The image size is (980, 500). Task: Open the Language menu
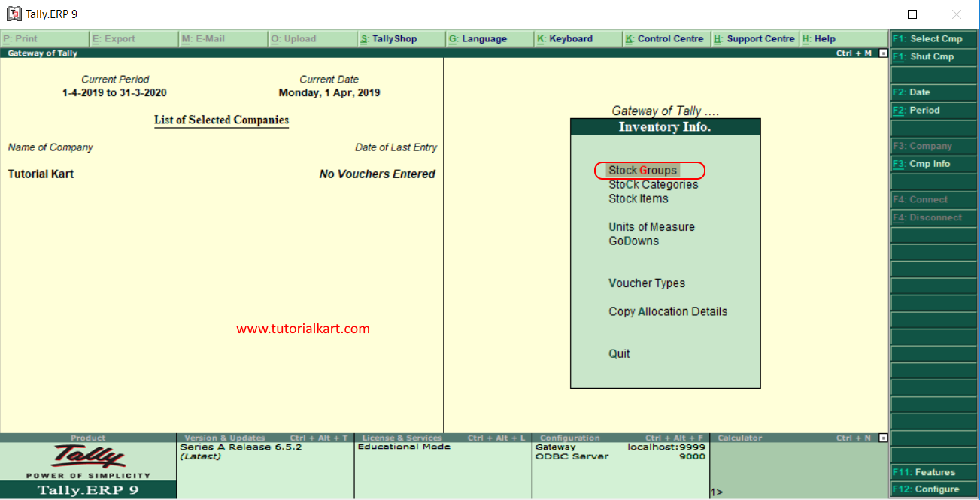(x=489, y=39)
